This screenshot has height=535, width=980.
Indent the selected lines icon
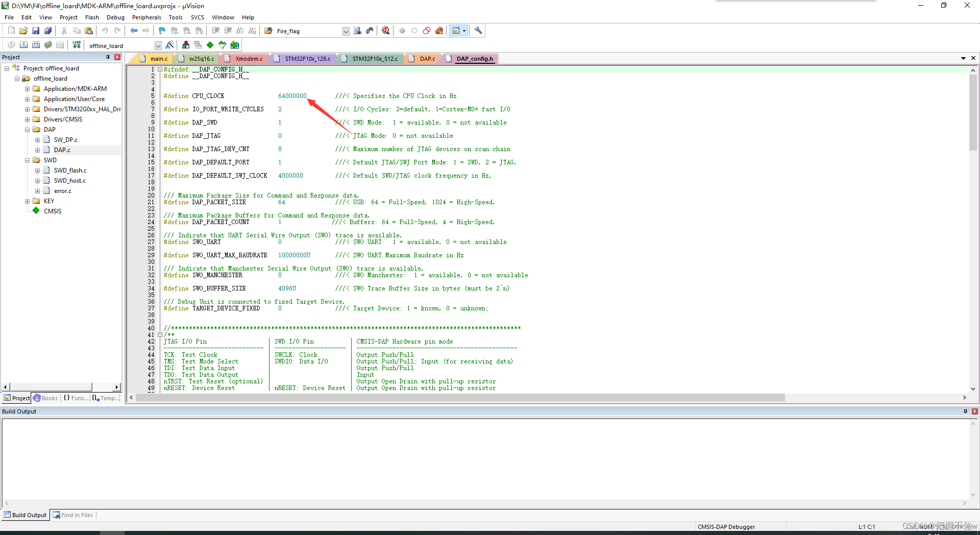tap(215, 31)
